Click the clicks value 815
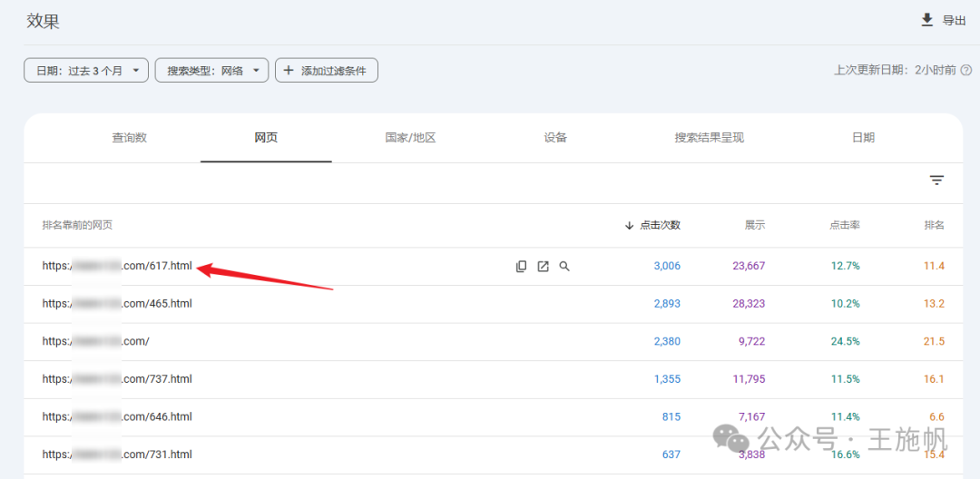This screenshot has width=980, height=479. [671, 416]
